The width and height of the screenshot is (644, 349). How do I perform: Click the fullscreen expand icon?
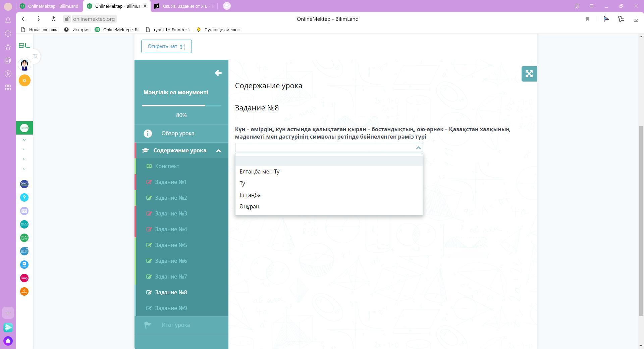[529, 74]
